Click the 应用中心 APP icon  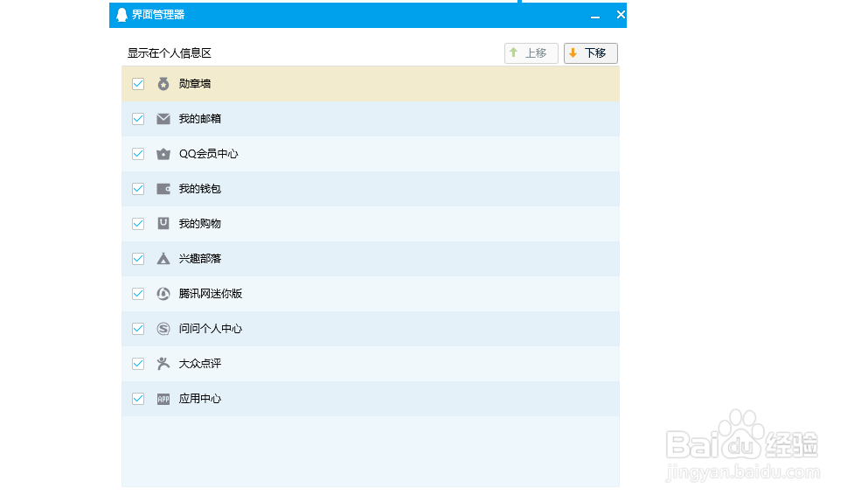point(163,399)
